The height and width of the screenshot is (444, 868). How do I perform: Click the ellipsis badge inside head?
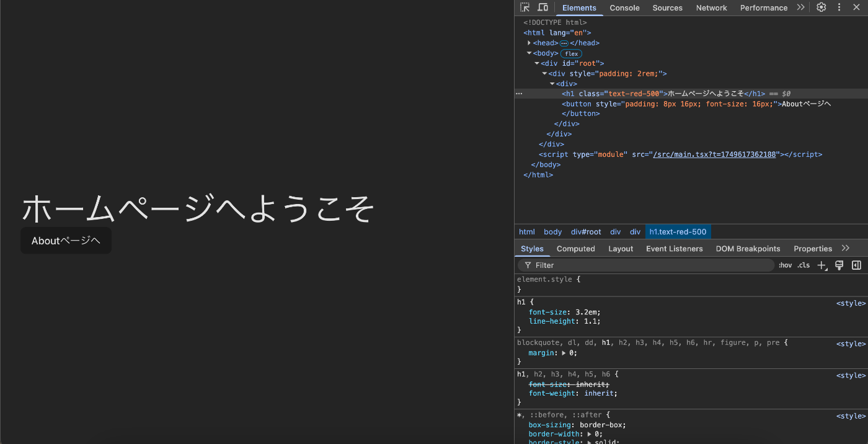coord(564,43)
